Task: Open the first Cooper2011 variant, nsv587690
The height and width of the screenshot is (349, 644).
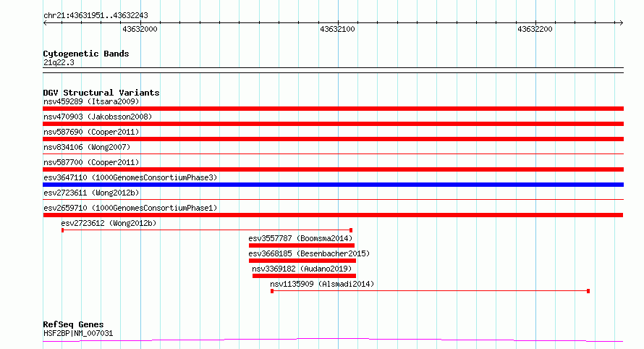Action: point(91,132)
